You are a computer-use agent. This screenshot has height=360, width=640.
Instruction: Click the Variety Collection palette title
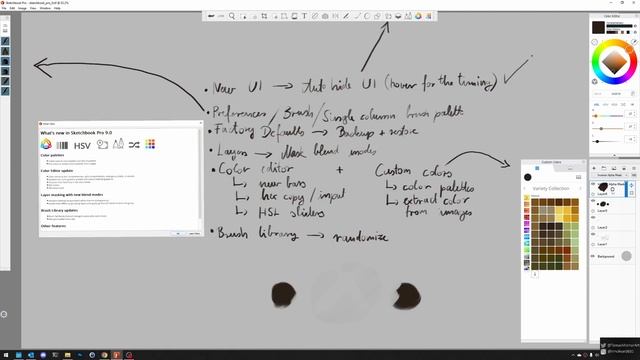pos(551,189)
